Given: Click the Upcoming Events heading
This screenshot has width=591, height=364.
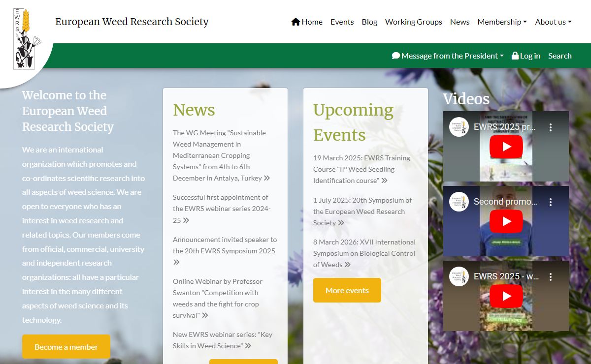Looking at the screenshot, I should click(x=354, y=122).
